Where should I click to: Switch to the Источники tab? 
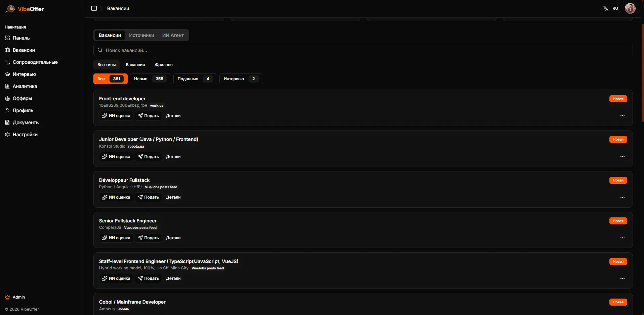[x=141, y=35]
